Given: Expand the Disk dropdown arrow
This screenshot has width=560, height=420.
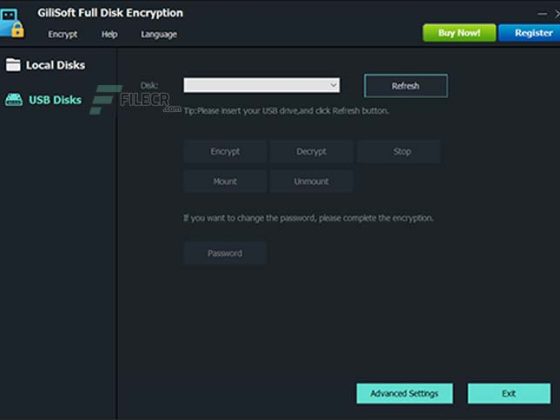Looking at the screenshot, I should click(333, 85).
